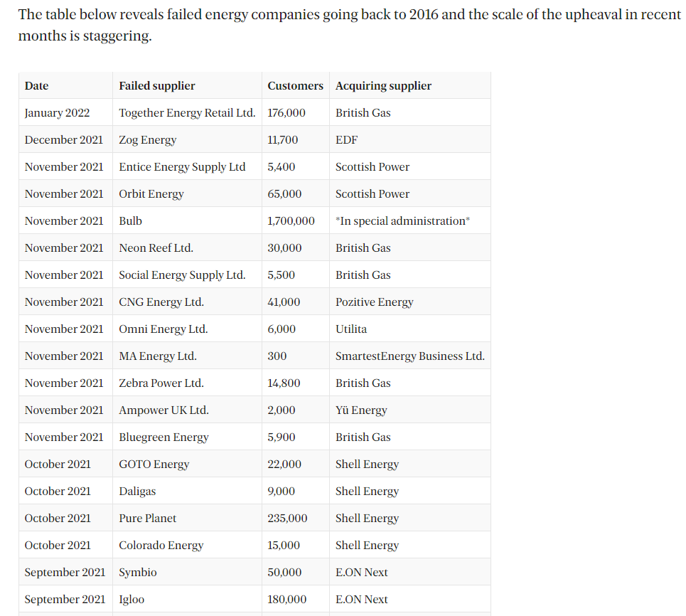The height and width of the screenshot is (616, 686).
Task: Click the '176,000' customers value
Action: 286,113
